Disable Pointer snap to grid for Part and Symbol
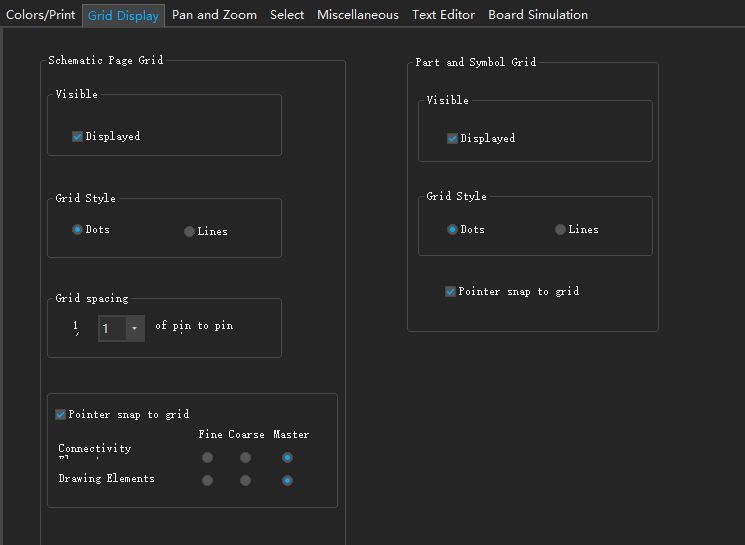Image resolution: width=745 pixels, height=545 pixels. point(451,292)
